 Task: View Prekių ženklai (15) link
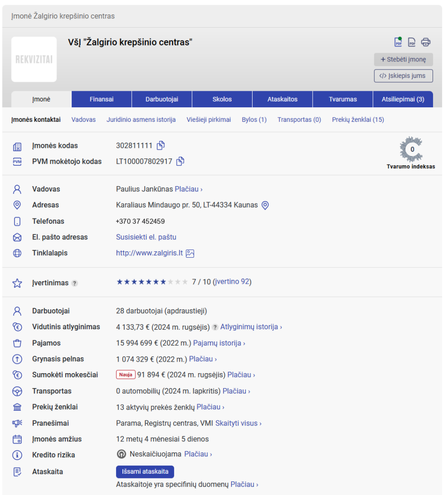358,120
